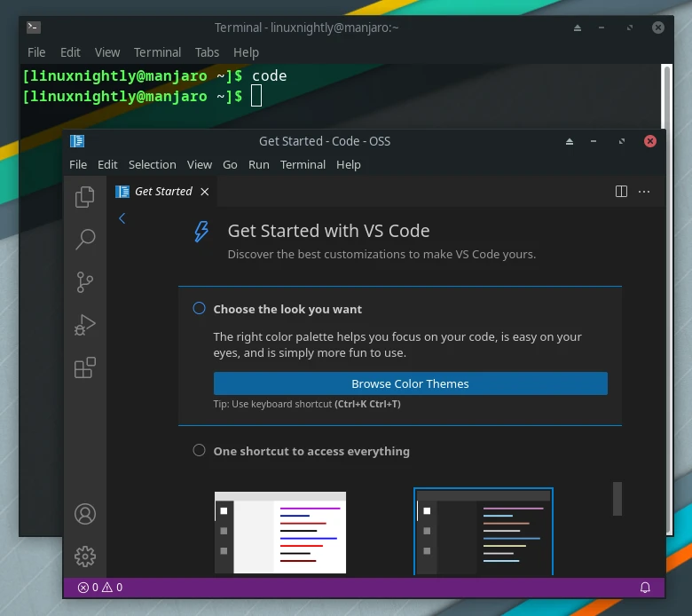692x616 pixels.
Task: Mark 'Choose the look you want' step circle
Action: click(x=199, y=308)
